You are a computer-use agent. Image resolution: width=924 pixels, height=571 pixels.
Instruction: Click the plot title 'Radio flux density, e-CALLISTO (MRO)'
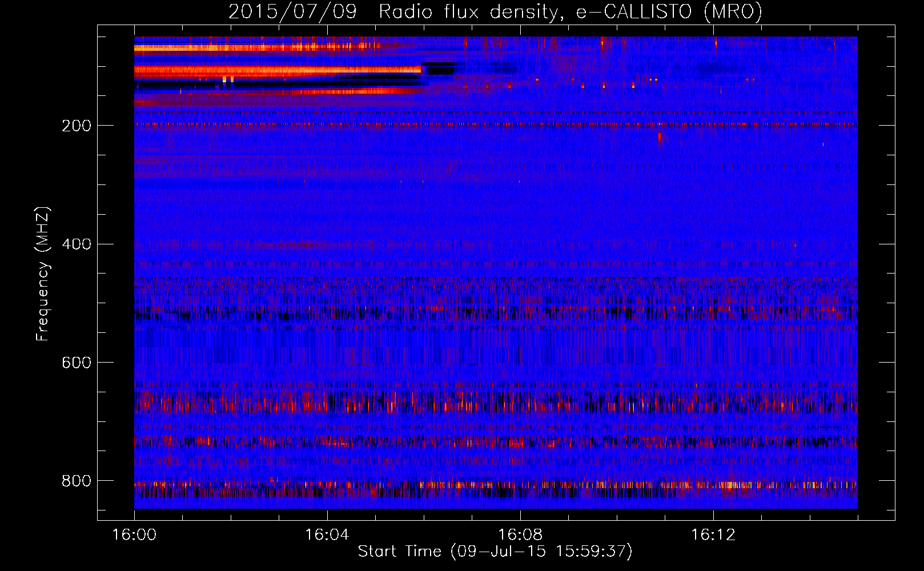(x=570, y=12)
